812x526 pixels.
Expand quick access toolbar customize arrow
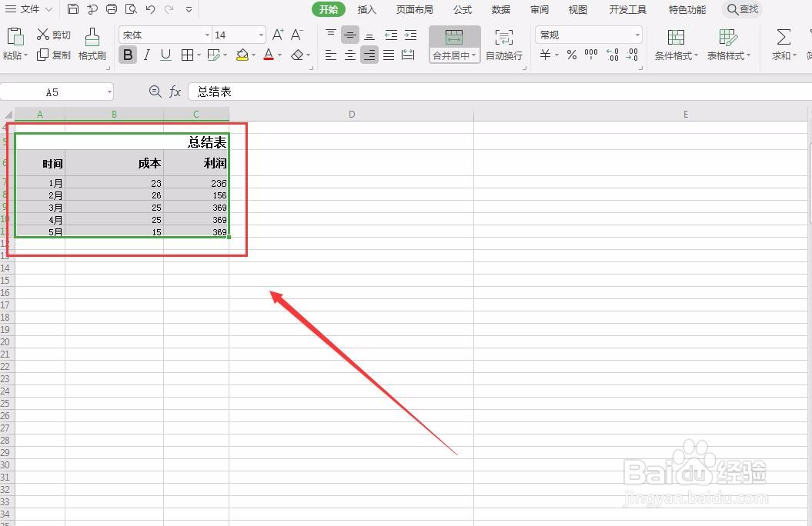tap(189, 9)
